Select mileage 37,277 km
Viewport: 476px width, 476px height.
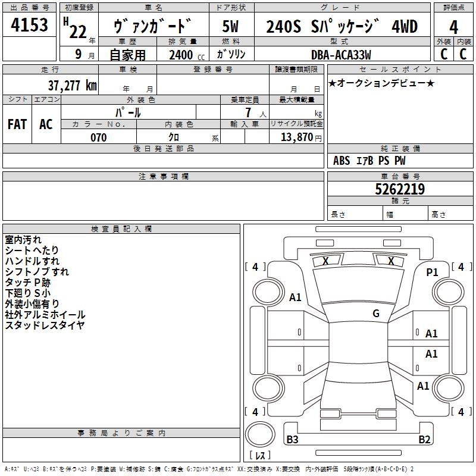(72, 86)
